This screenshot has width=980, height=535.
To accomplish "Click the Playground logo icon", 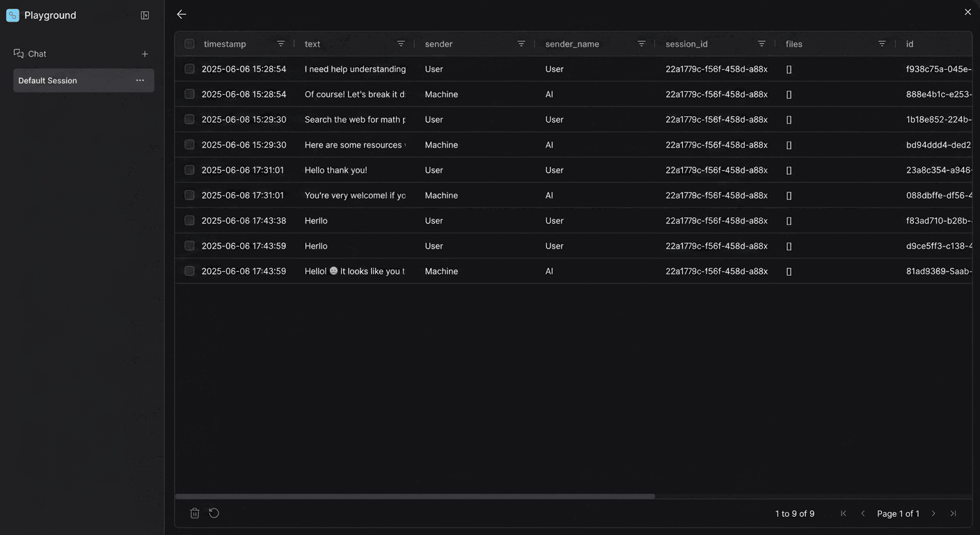I will [x=13, y=15].
